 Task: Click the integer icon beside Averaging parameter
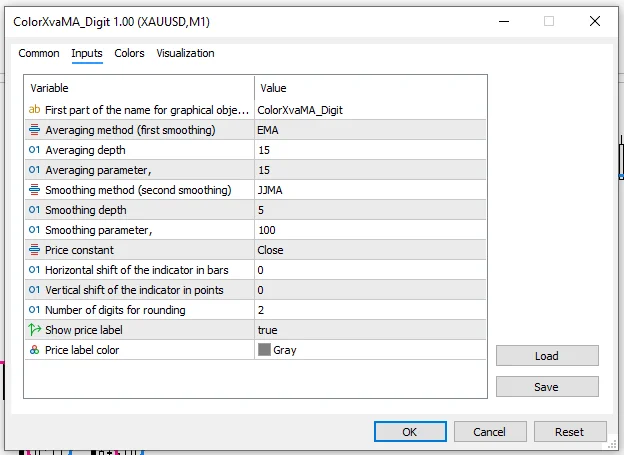tap(35, 170)
